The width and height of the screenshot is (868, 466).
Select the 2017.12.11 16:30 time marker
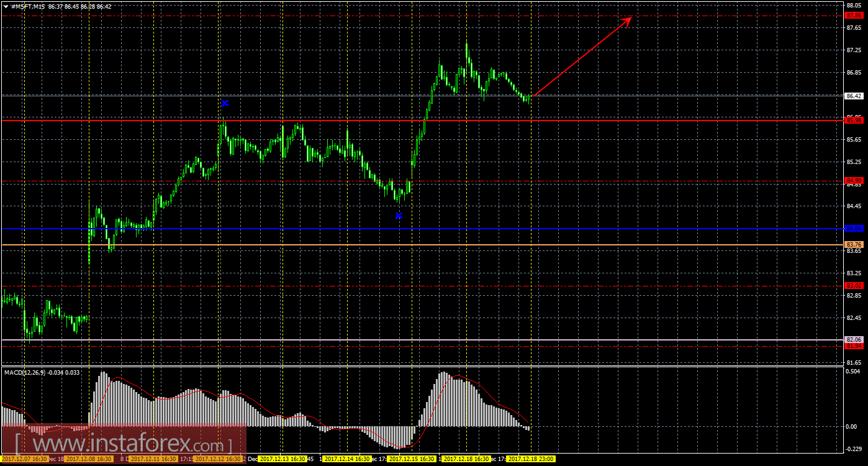click(x=154, y=459)
